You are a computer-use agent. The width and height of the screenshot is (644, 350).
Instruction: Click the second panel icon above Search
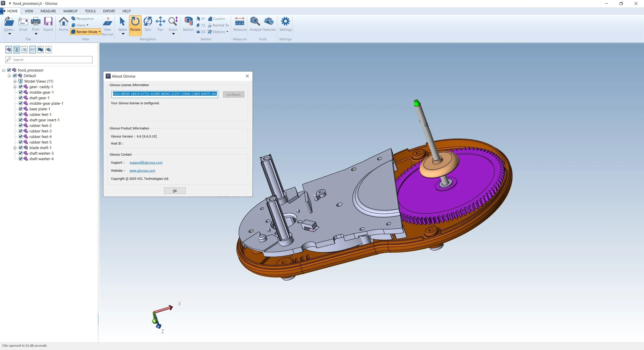click(x=17, y=50)
